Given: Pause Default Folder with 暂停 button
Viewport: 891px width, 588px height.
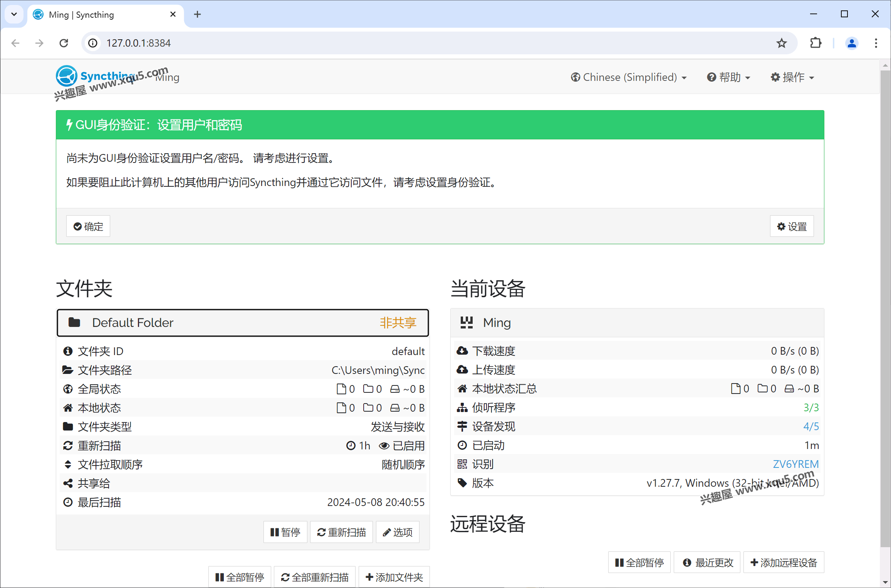Looking at the screenshot, I should [x=285, y=532].
